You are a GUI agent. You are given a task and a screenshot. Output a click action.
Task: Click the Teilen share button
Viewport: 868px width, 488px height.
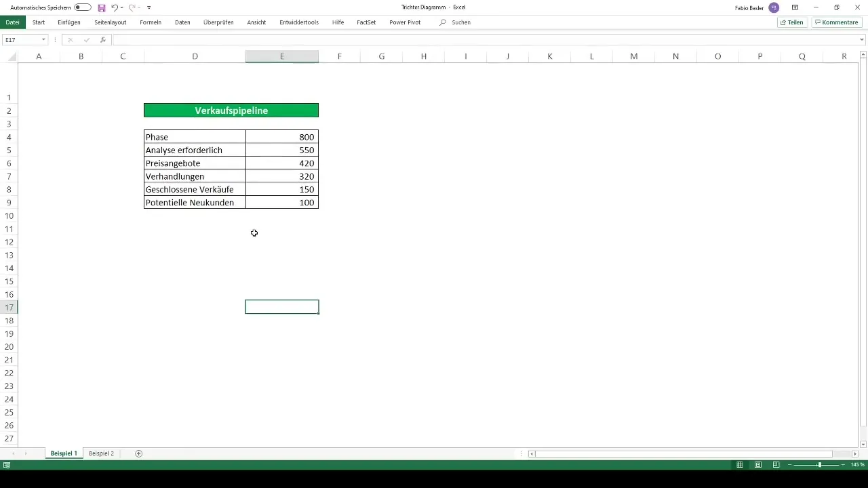[792, 22]
